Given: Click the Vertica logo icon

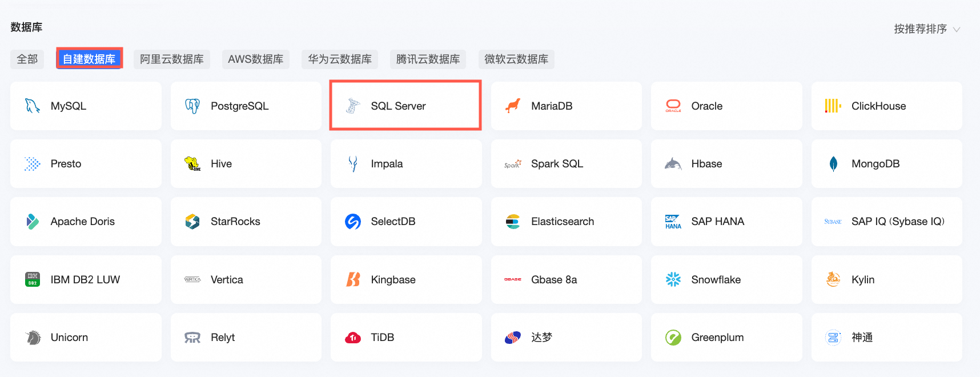Looking at the screenshot, I should (192, 279).
